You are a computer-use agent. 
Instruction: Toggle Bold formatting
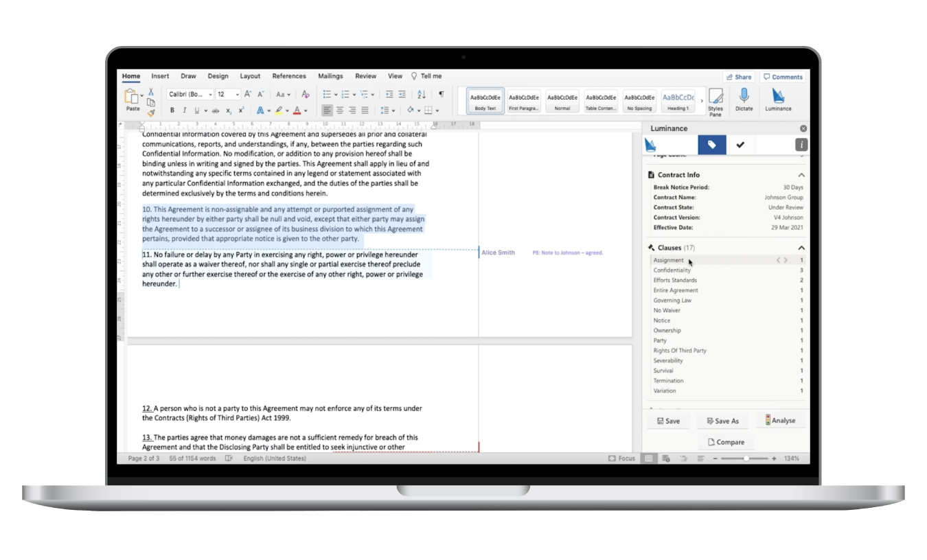click(172, 110)
